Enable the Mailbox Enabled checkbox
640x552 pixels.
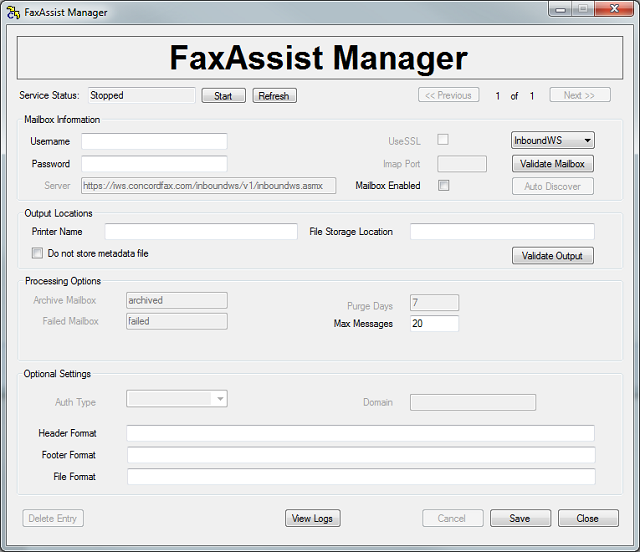443,185
